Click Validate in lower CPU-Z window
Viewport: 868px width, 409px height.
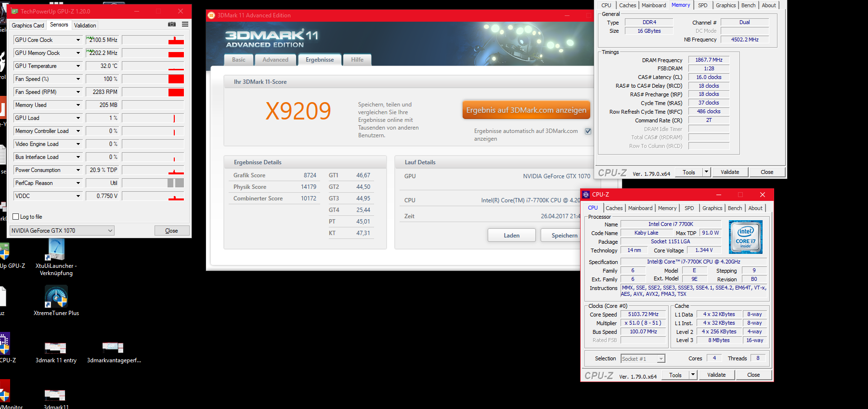(716, 375)
